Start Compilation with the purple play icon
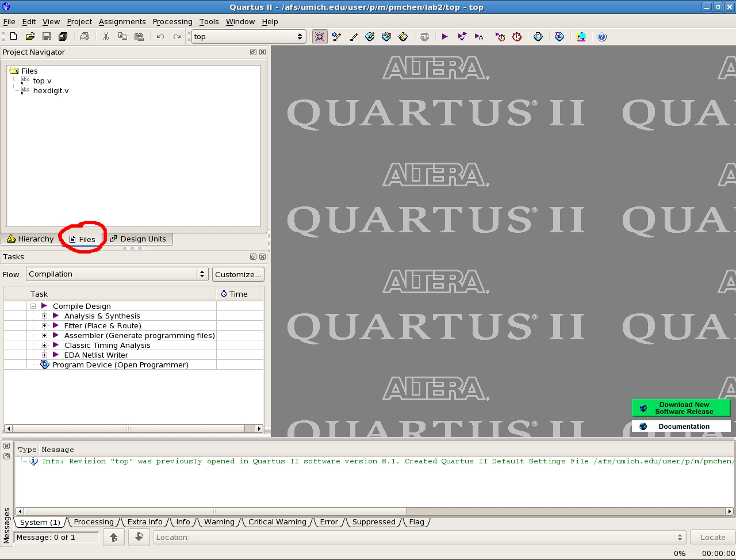 444,37
